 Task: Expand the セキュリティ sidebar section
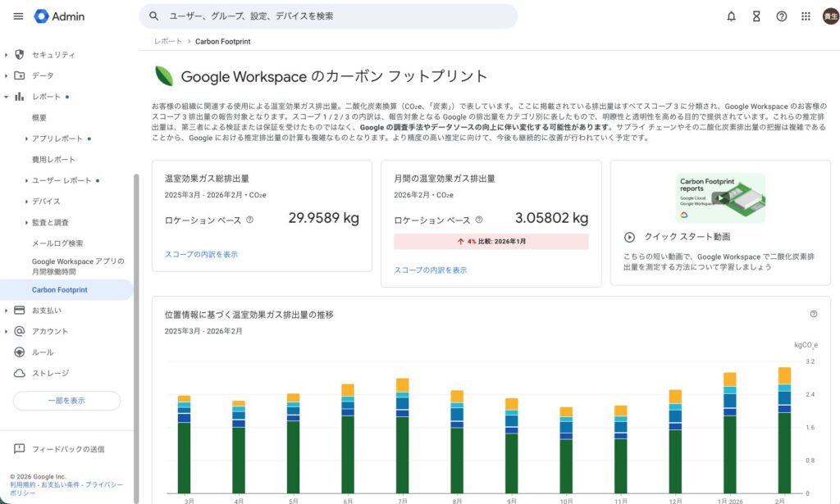7,55
